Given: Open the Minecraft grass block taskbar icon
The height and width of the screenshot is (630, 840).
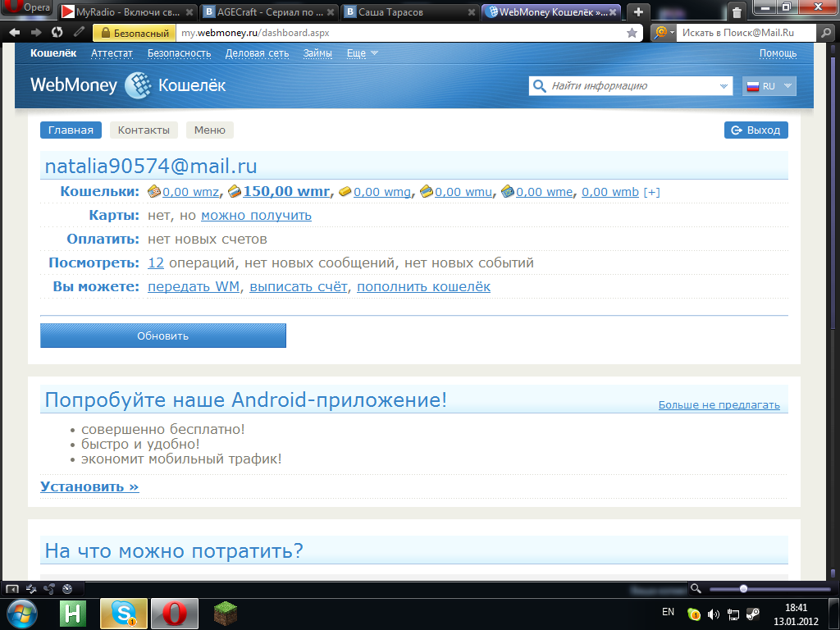Looking at the screenshot, I should (x=226, y=614).
